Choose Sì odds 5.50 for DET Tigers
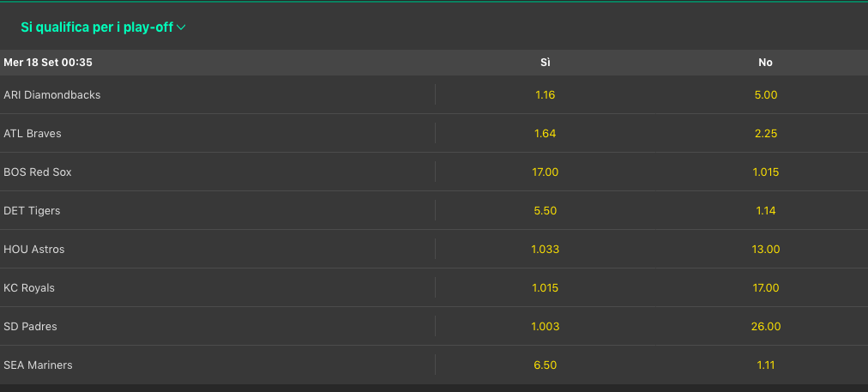Viewport: 868px width, 392px height. tap(545, 210)
